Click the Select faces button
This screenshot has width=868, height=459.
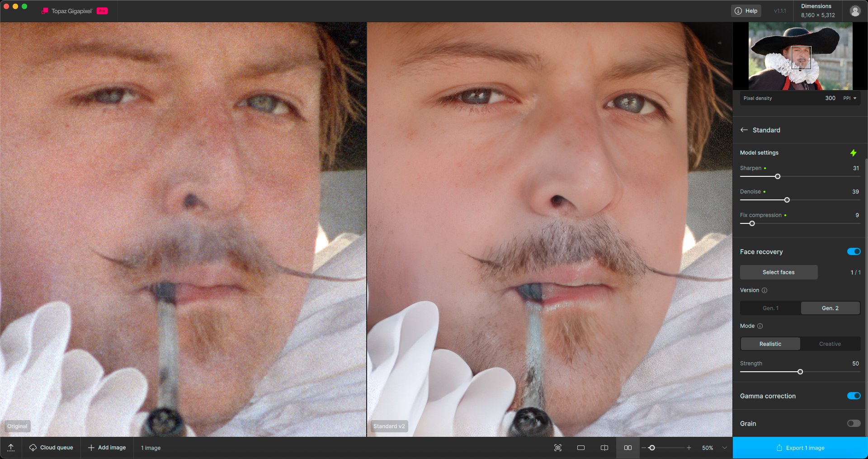(778, 272)
